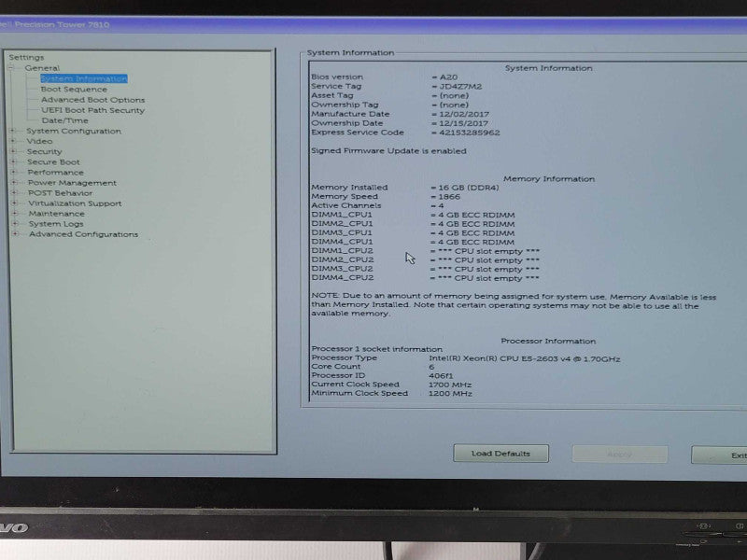Click the DIMM4_CPU1 row

tap(413, 242)
